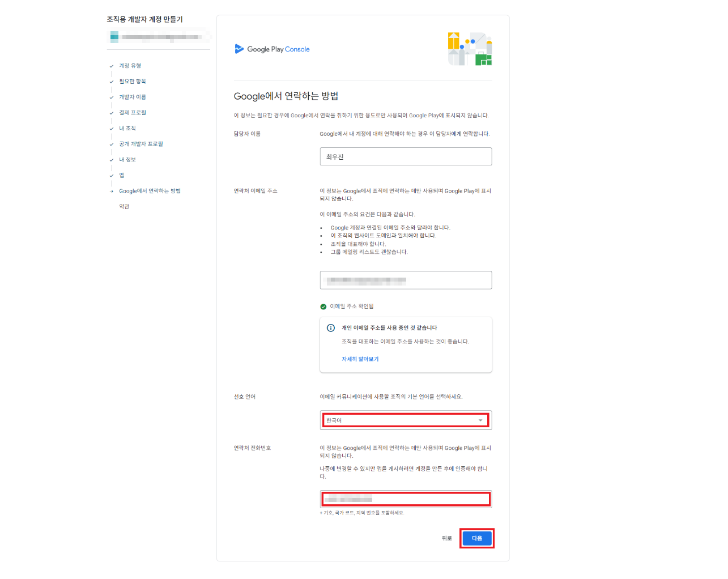Open the 개발자 이름 step
The height and width of the screenshot is (579, 728).
(x=133, y=97)
